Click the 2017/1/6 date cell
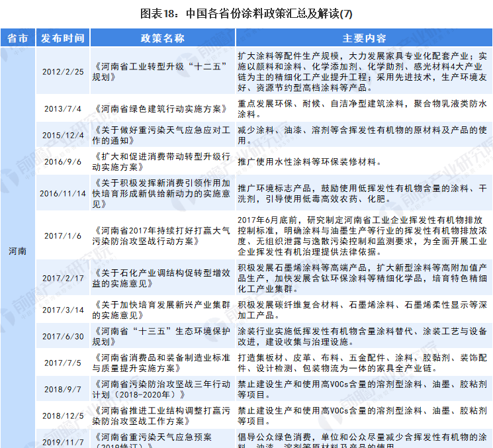This screenshot has height=448, width=493. [62, 236]
